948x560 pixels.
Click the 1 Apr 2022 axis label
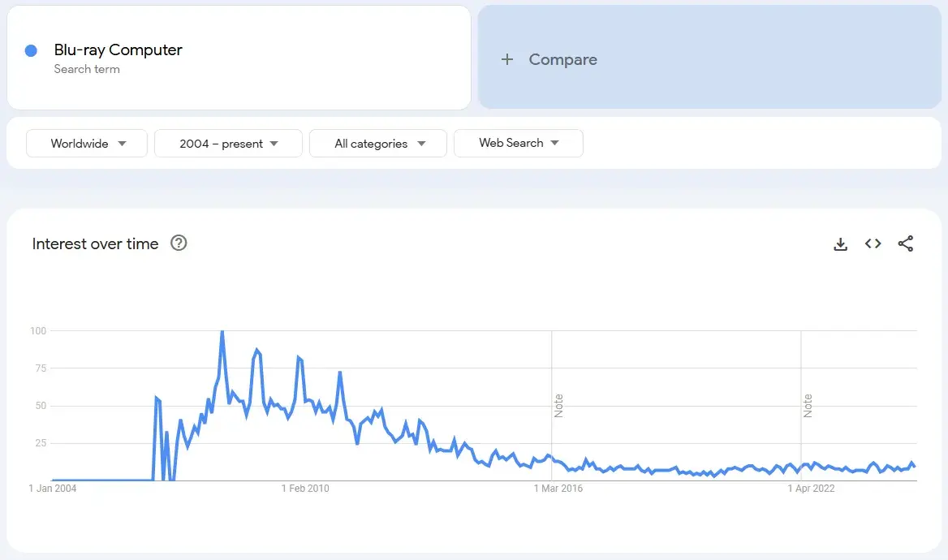(x=812, y=489)
